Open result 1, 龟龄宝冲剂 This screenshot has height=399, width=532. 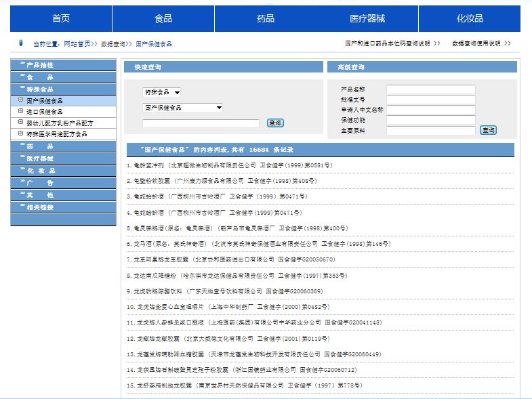point(230,165)
